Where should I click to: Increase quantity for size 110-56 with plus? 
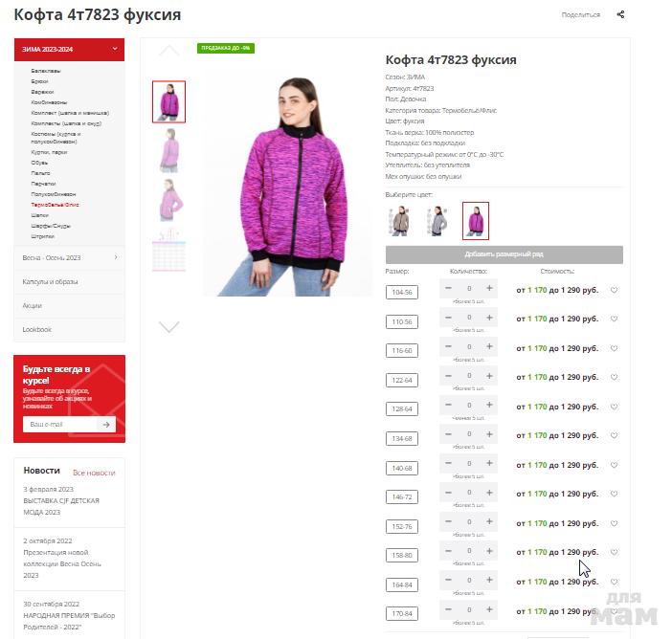(489, 318)
